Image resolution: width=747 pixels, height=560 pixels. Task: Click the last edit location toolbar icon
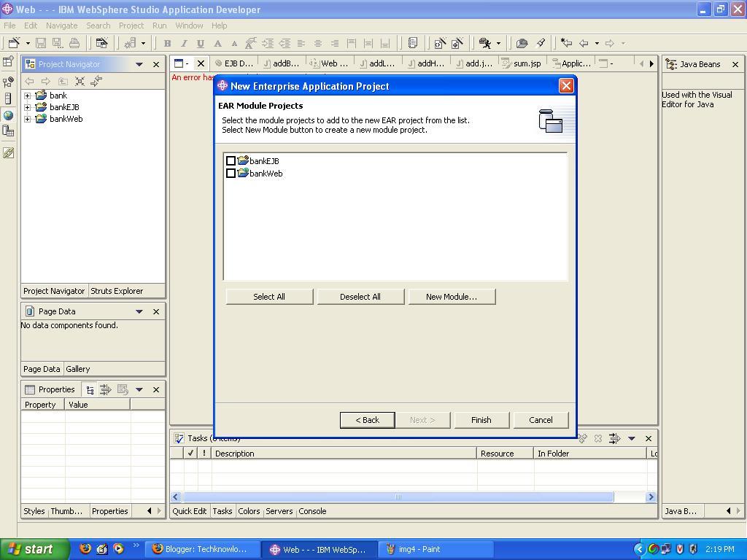[566, 43]
